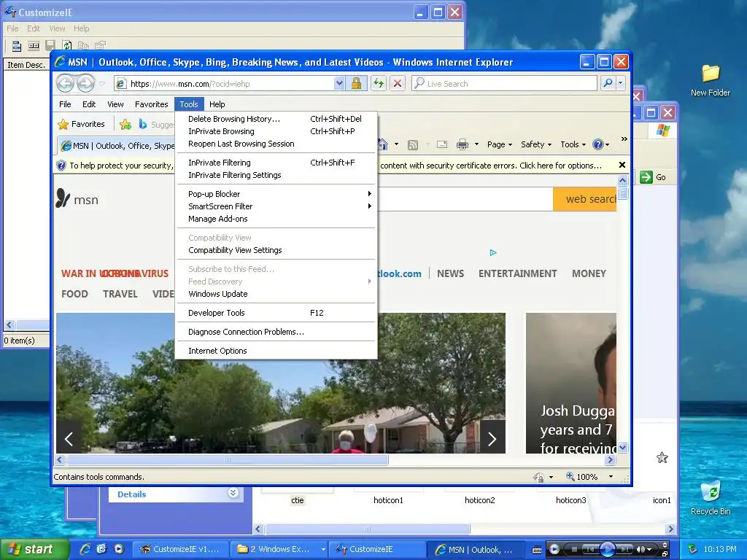Screen dimensions: 747x560
Task: Select Delete Browsing History menu item
Action: 276,119
